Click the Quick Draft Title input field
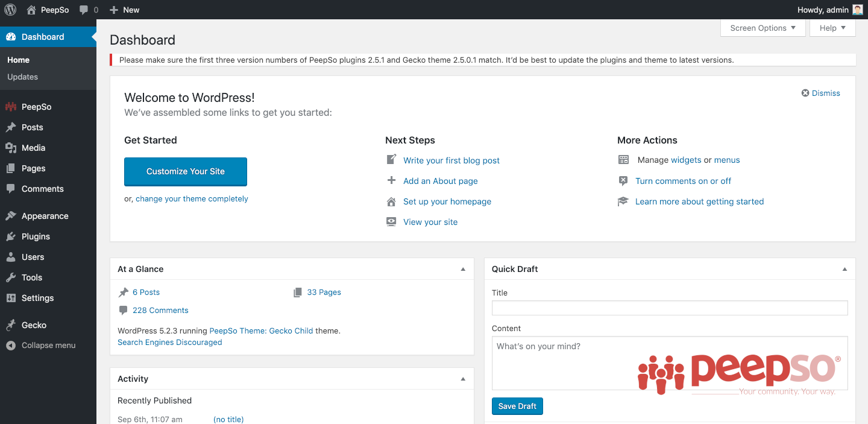The height and width of the screenshot is (424, 868). 670,308
